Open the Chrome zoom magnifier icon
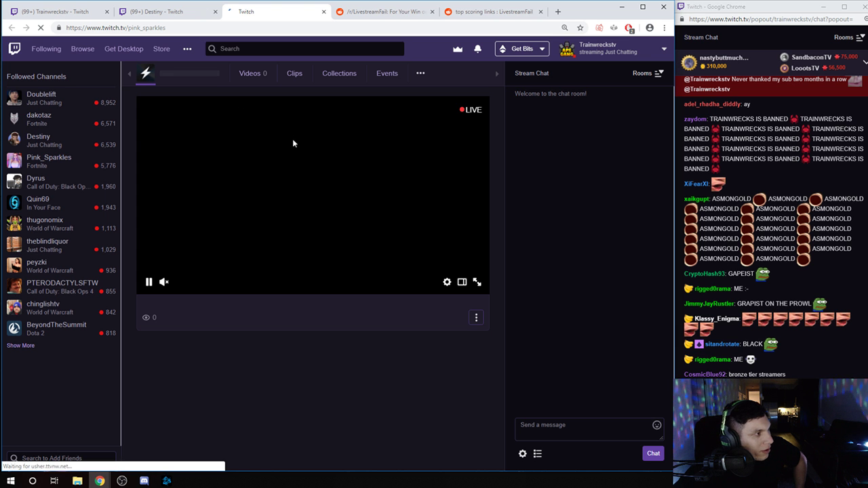This screenshot has width=868, height=488. [565, 28]
